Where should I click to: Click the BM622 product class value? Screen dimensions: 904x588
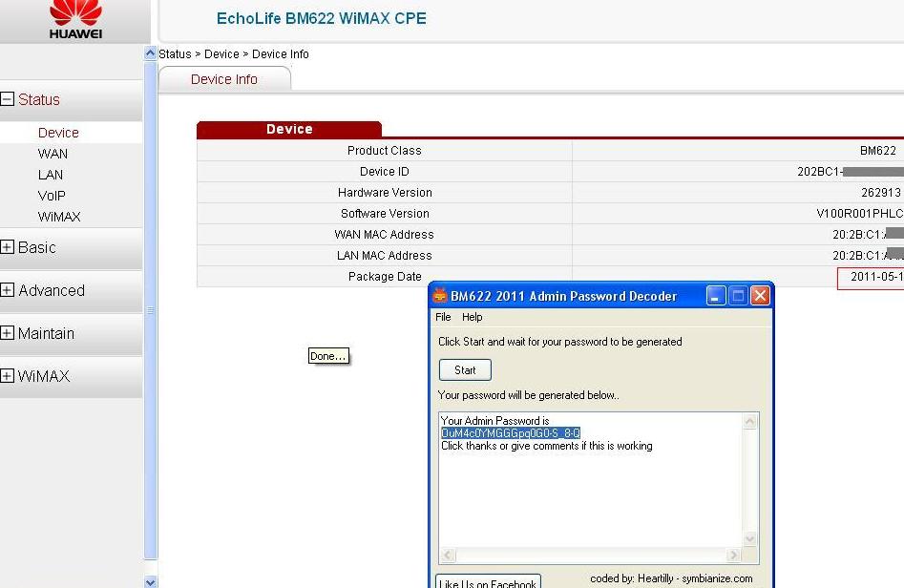[x=878, y=151]
